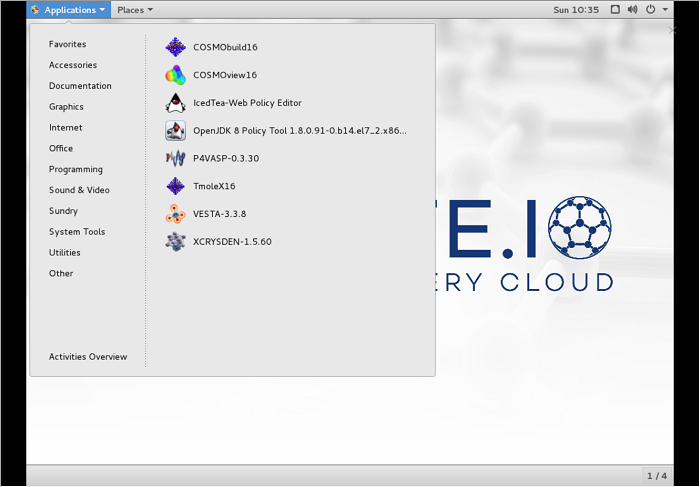The image size is (700, 487).
Task: Click the XCRYSDEN-1.5.60 label
Action: (x=232, y=242)
